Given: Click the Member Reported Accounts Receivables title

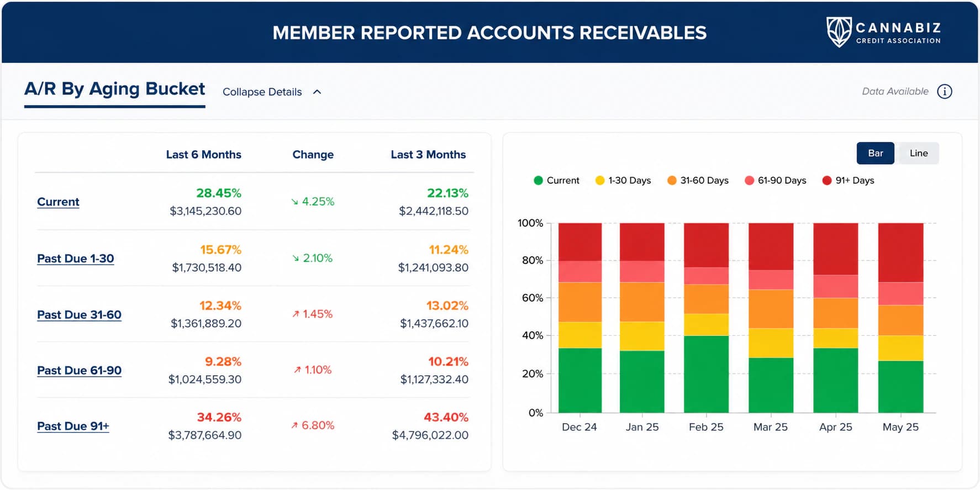Looking at the screenshot, I should tap(489, 33).
